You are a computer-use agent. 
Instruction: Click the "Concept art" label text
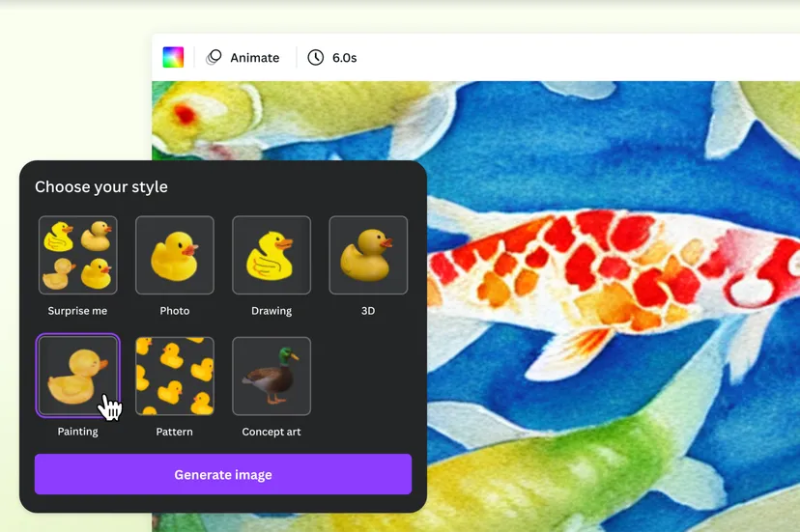click(x=271, y=432)
